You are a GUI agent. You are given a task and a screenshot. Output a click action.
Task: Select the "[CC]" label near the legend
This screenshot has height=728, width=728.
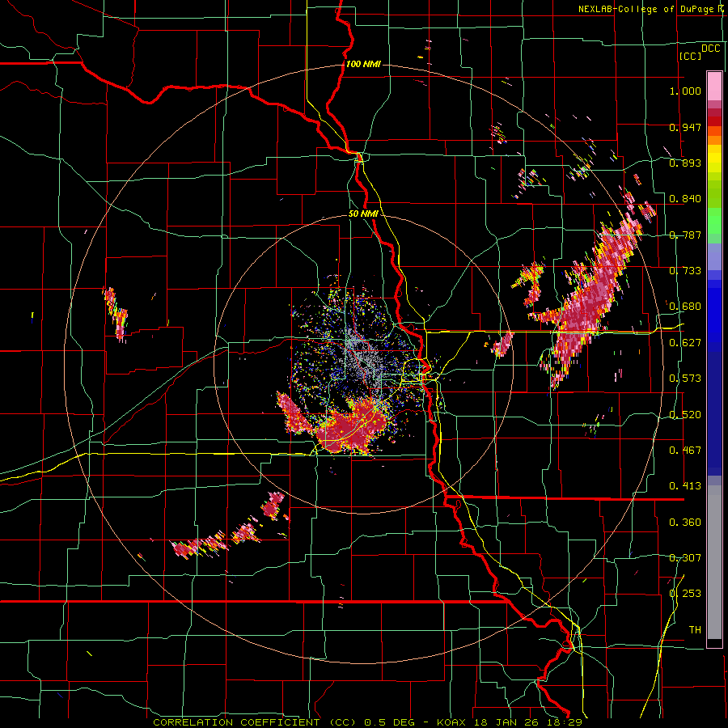691,56
